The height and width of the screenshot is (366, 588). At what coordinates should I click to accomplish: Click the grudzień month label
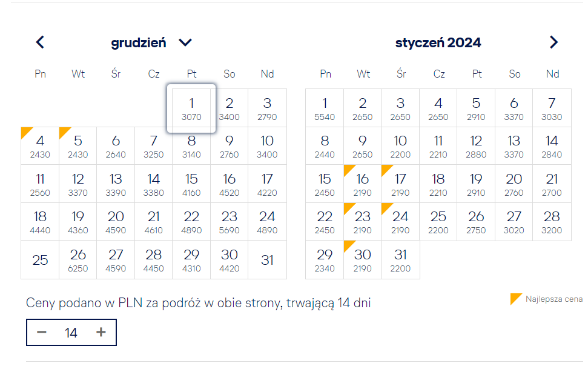coord(139,43)
